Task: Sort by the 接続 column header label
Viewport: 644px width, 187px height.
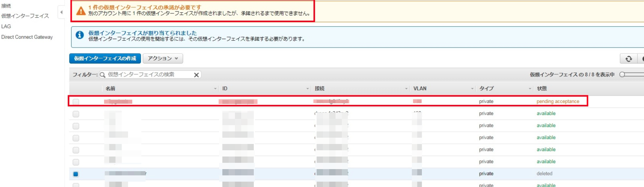Action: pyautogui.click(x=319, y=89)
